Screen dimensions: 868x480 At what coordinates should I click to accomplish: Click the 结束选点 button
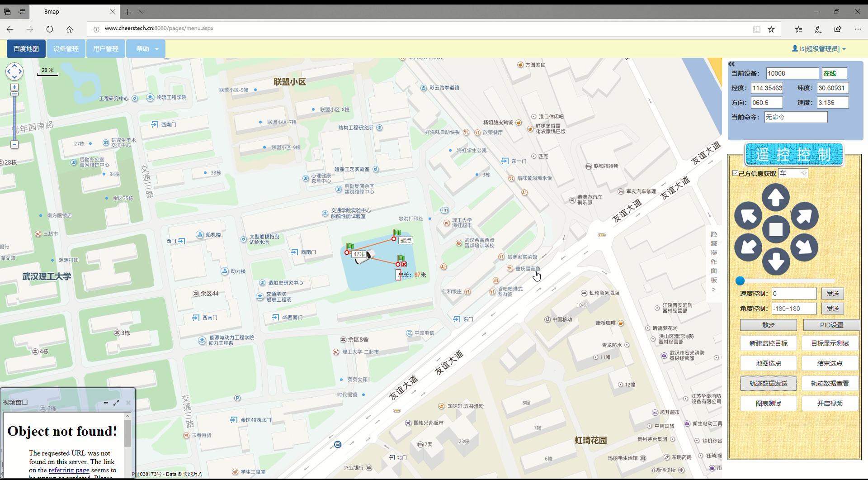click(x=830, y=363)
